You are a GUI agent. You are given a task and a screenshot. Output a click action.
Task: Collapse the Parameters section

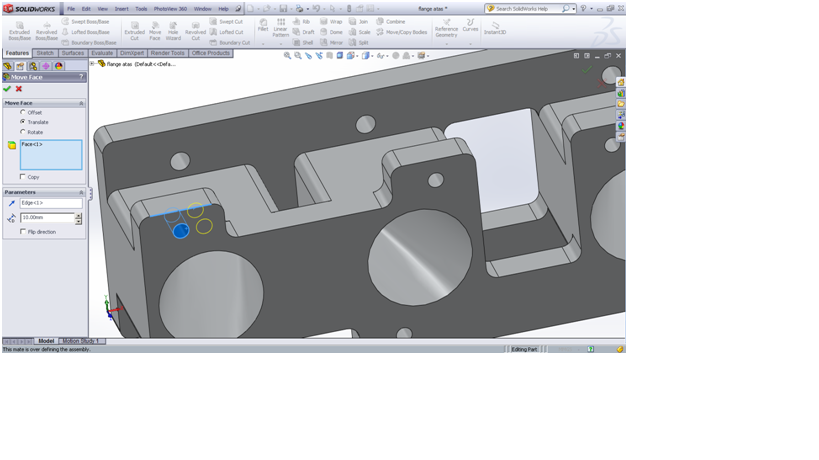click(81, 192)
